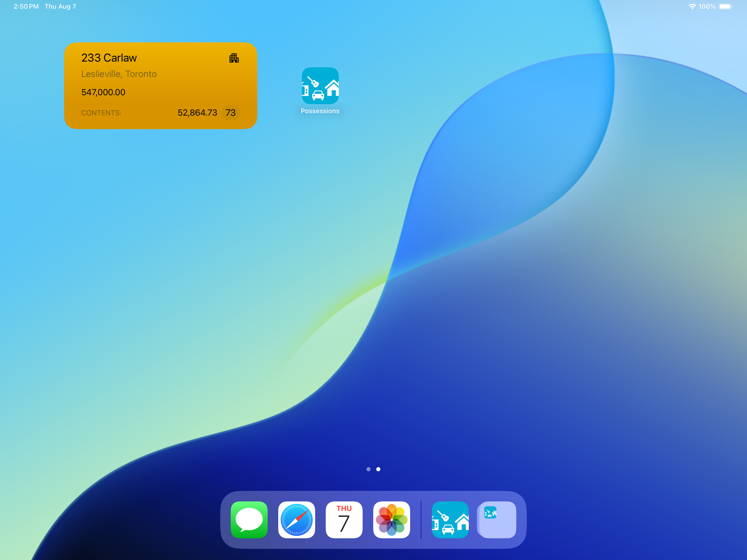
Task: Switch to the first home screen page dot
Action: [x=368, y=469]
